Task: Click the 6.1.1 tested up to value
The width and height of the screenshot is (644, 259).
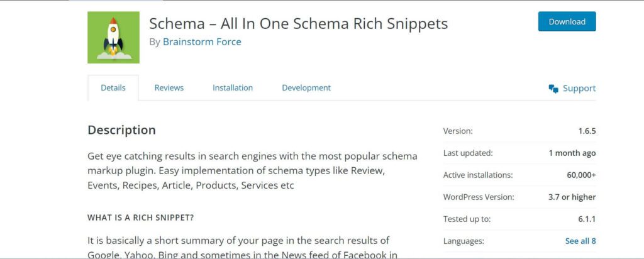Action: click(586, 219)
